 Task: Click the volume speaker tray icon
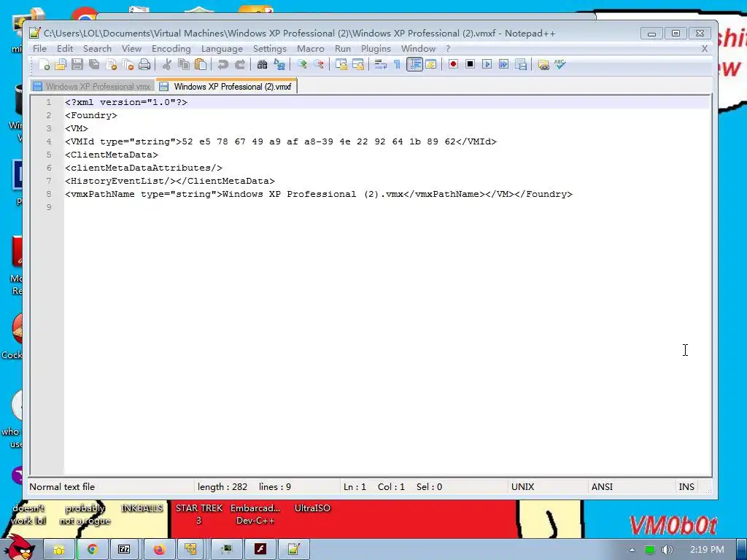667,550
